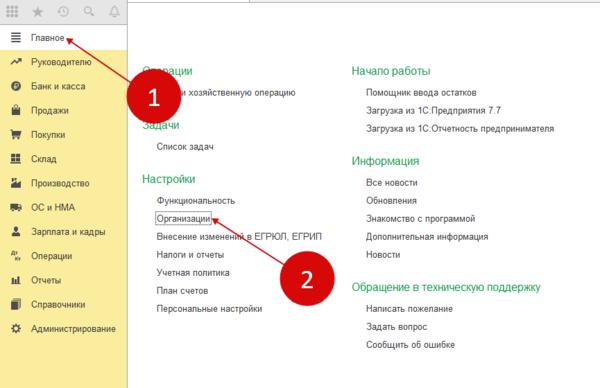Click the Администрирование gear icon
Image resolution: width=600 pixels, height=388 pixels.
(x=16, y=328)
